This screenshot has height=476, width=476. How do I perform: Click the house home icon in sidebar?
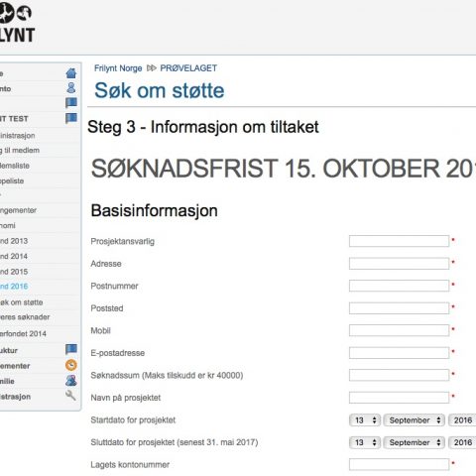[x=71, y=73]
